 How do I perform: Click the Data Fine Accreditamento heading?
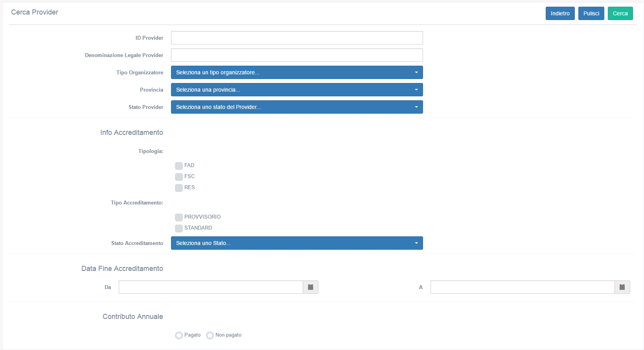122,269
